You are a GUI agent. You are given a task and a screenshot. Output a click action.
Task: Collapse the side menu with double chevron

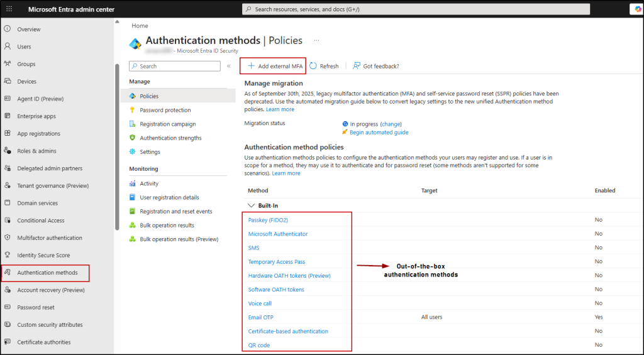[229, 66]
